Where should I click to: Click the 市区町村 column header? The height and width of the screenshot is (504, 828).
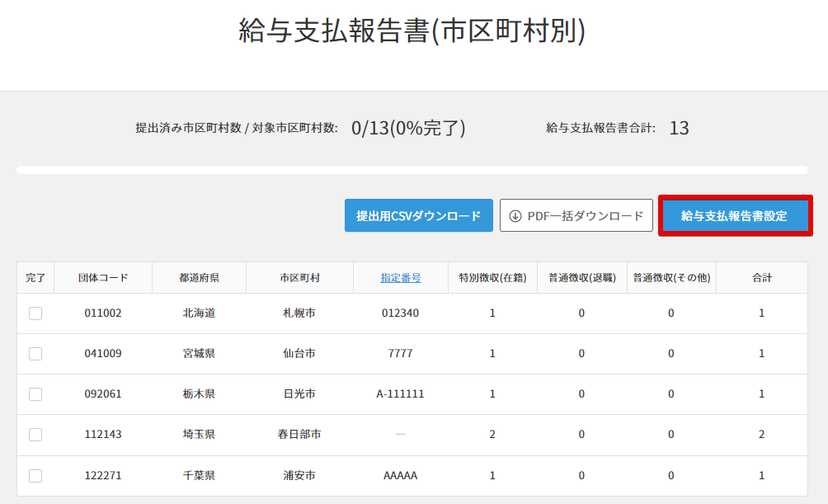[299, 278]
